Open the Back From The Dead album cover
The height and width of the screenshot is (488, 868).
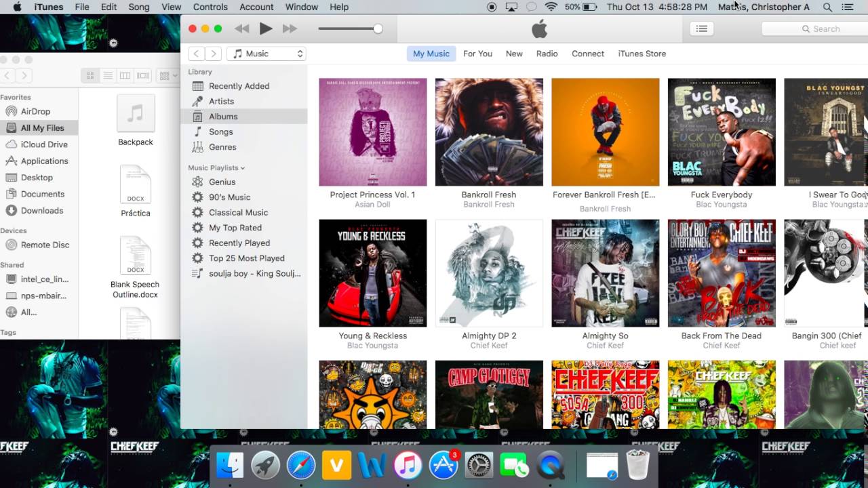[x=722, y=273]
